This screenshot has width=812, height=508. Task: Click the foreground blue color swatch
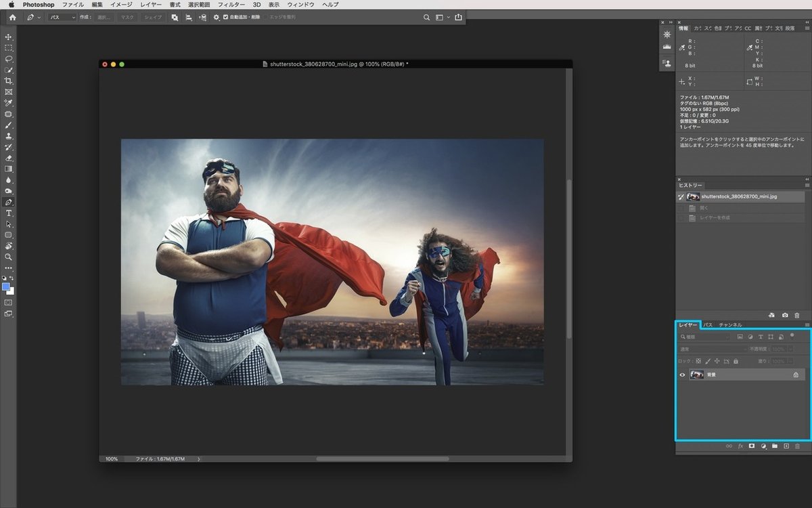coord(6,287)
